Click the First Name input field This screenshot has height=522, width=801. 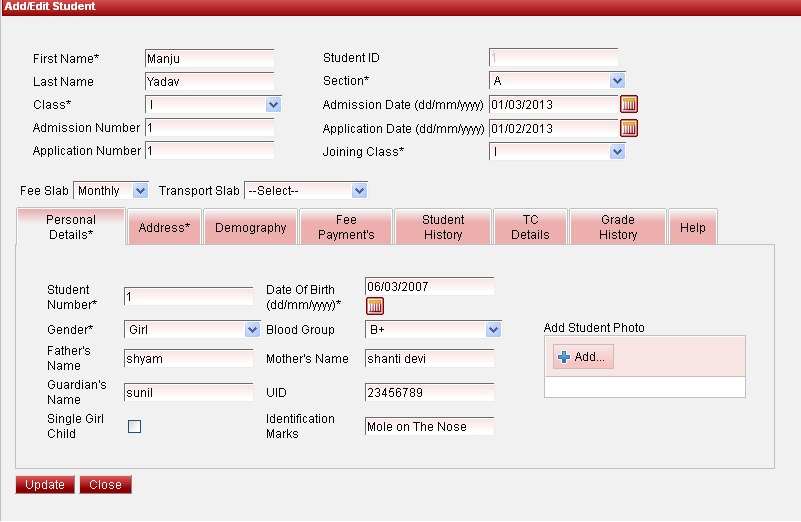[209, 58]
